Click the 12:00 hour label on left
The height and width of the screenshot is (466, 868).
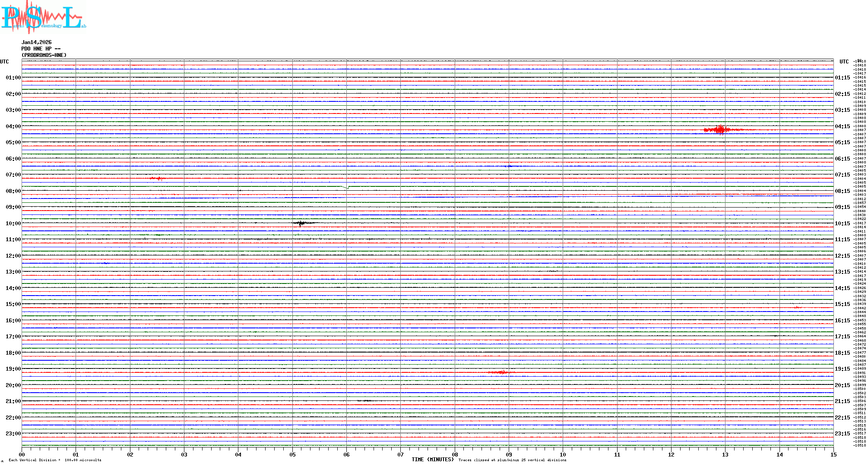(x=13, y=256)
